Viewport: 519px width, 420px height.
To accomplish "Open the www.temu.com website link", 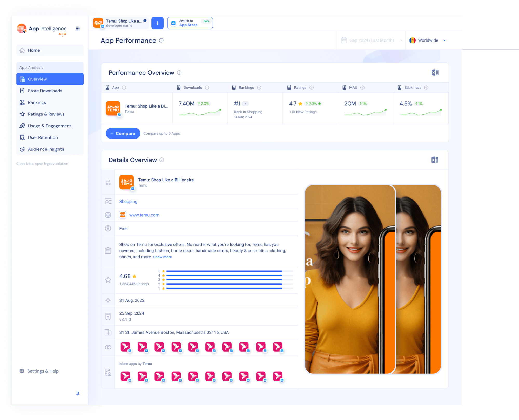I will [144, 215].
